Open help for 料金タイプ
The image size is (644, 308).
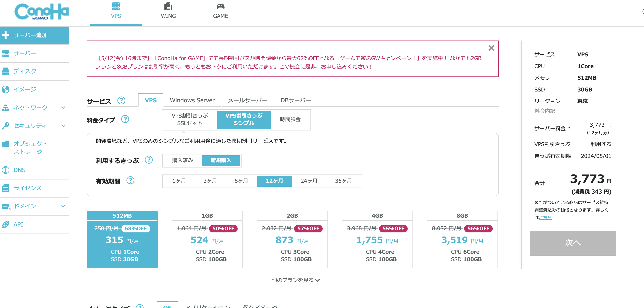[x=125, y=119]
